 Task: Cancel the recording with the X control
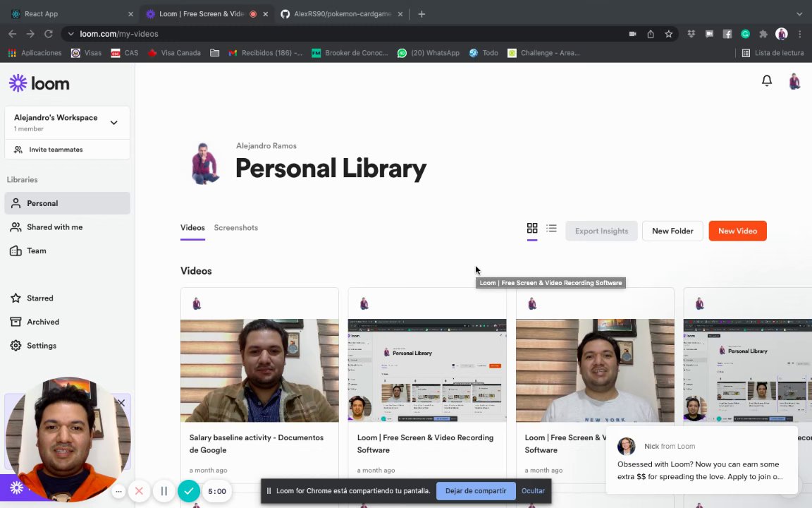tap(139, 491)
